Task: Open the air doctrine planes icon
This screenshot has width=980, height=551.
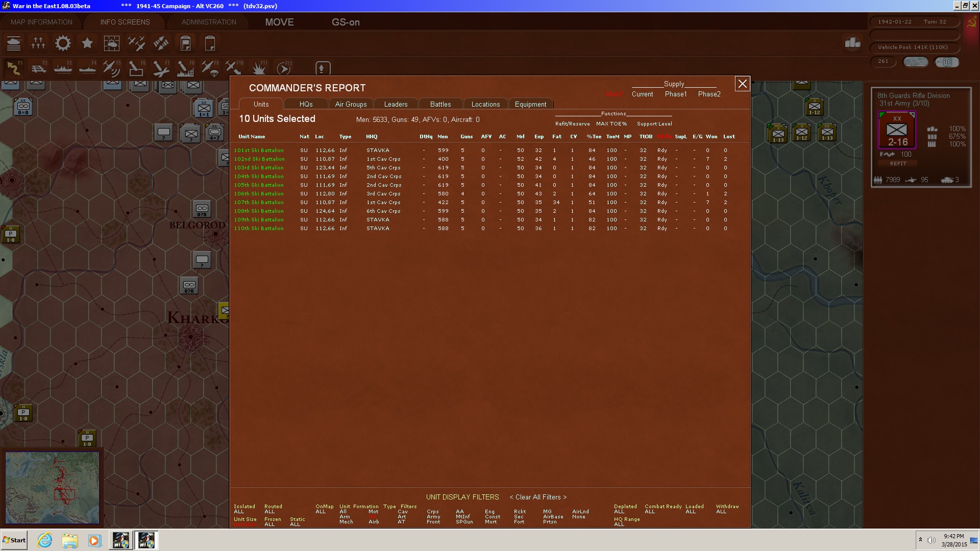Action: click(x=136, y=43)
